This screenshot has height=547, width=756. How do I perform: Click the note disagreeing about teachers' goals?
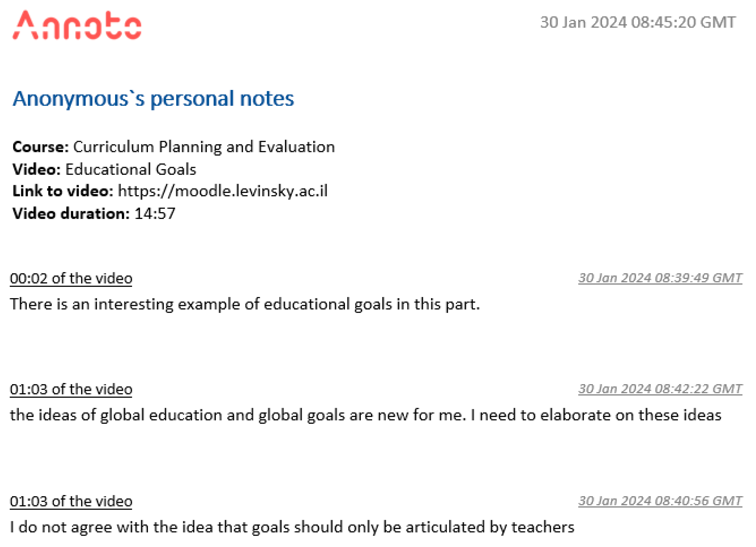pos(292,527)
